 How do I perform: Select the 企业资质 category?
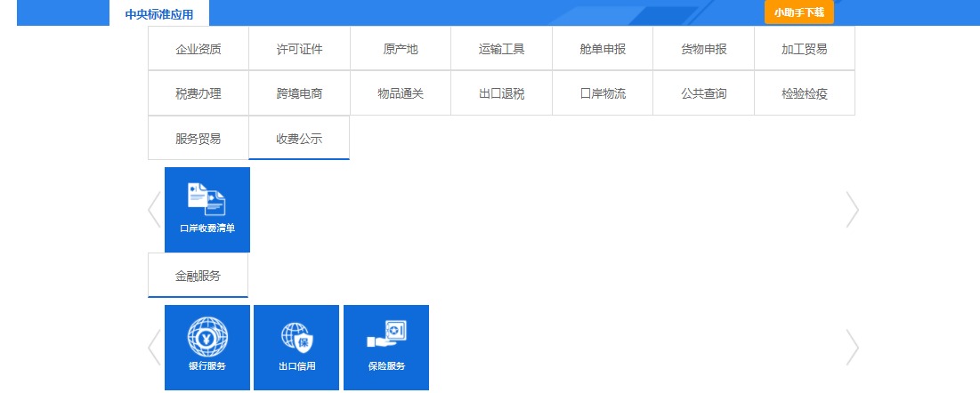pyautogui.click(x=198, y=49)
